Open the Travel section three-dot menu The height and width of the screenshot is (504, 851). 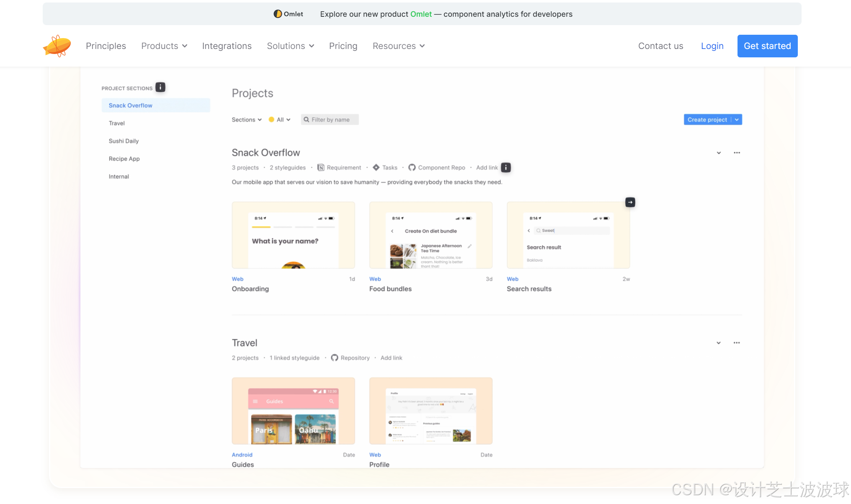pyautogui.click(x=737, y=343)
